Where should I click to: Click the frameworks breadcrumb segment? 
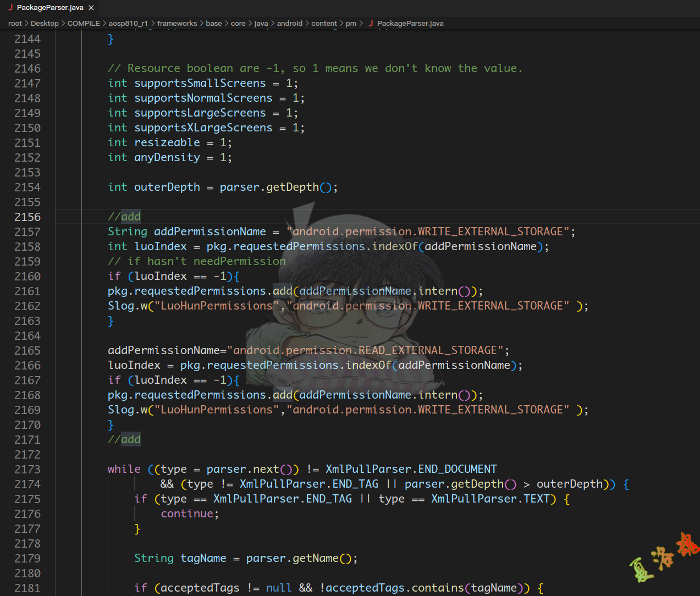(x=177, y=24)
